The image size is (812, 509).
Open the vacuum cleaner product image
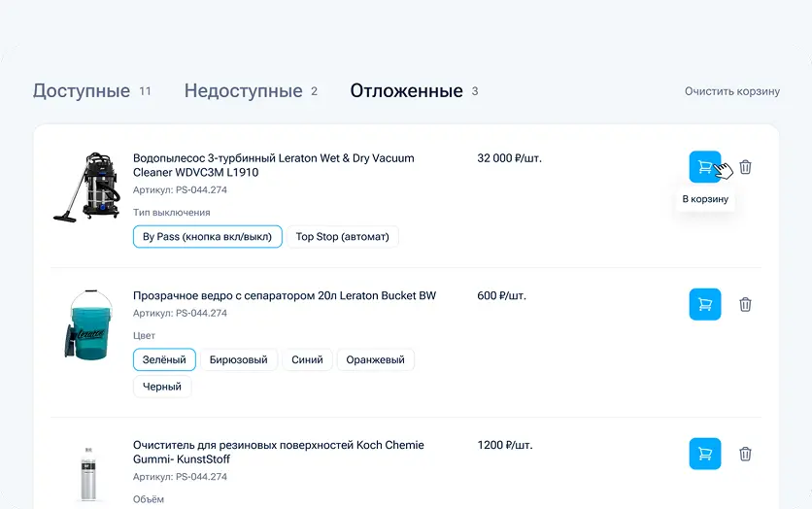(87, 187)
